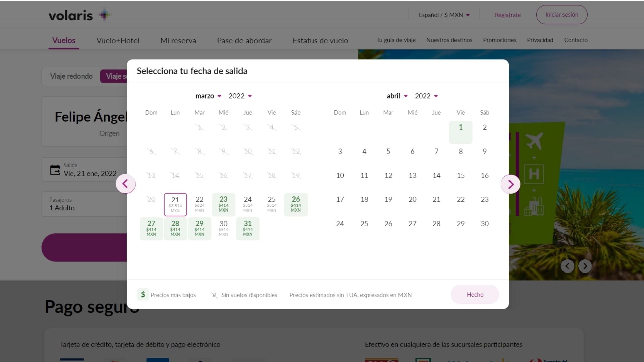Click the calendar icon next to Salida

55,170
